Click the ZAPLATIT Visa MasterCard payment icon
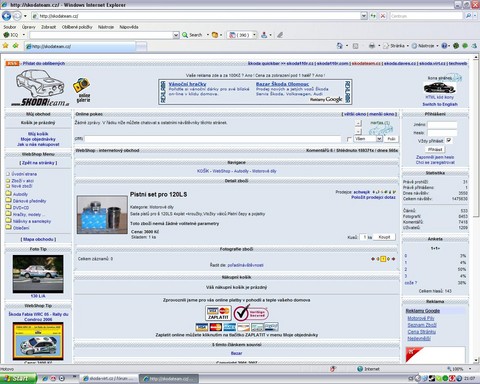The width and height of the screenshot is (480, 384). coord(218,313)
